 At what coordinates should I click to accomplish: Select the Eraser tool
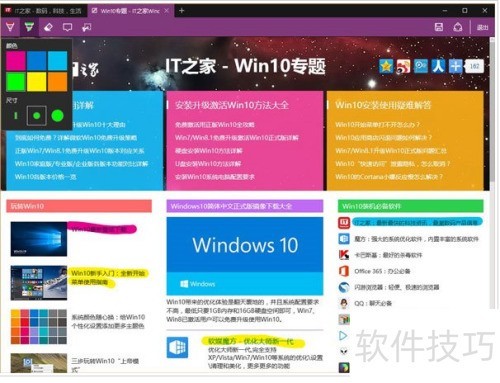click(49, 27)
